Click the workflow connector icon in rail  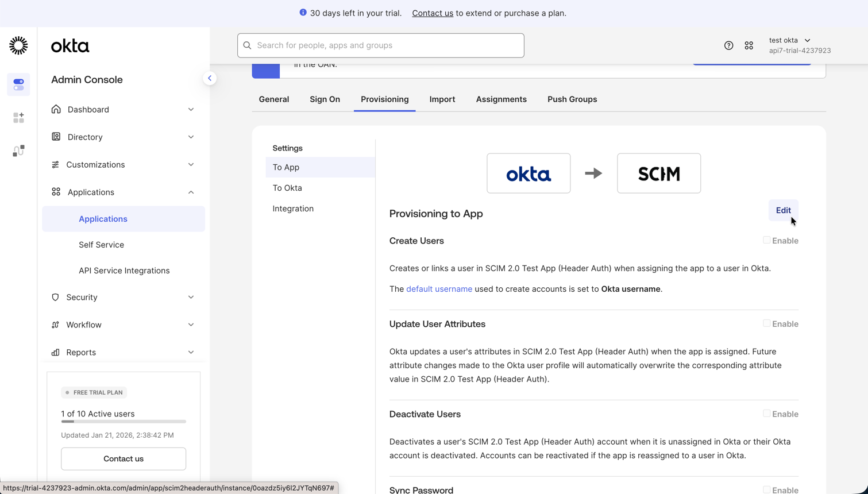18,150
